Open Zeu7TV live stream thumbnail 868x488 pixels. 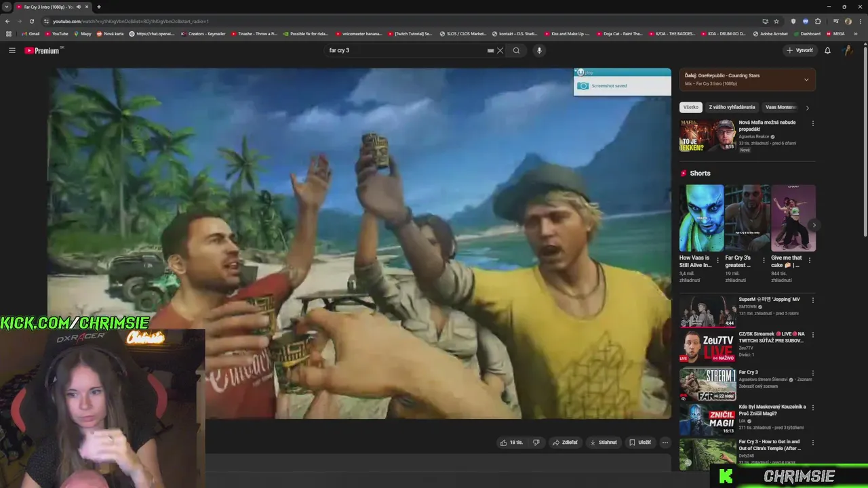click(x=707, y=346)
